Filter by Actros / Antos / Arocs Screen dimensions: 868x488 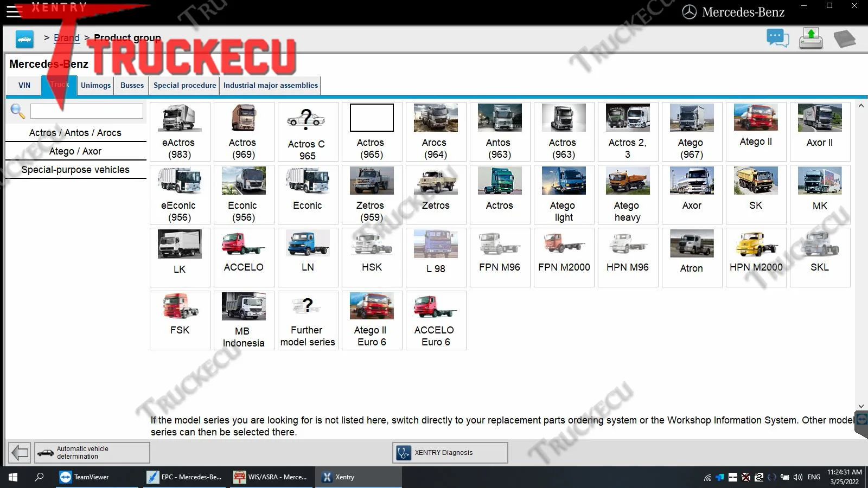(x=75, y=133)
